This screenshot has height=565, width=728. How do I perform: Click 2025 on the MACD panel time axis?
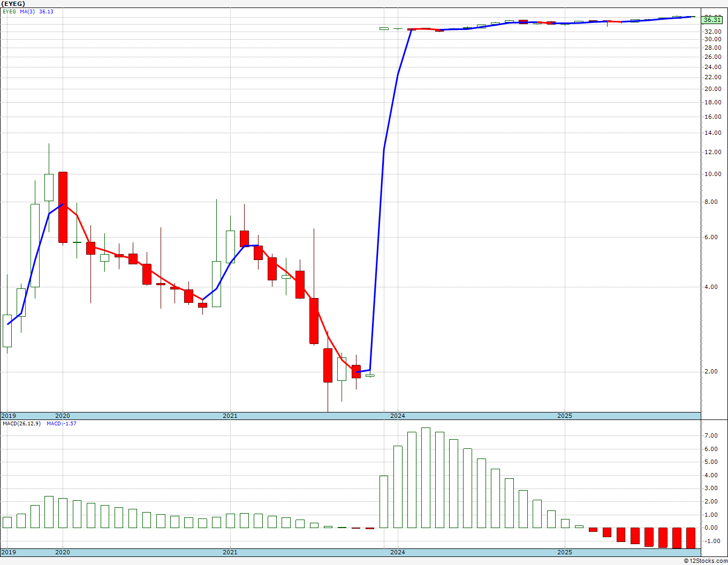coord(565,552)
